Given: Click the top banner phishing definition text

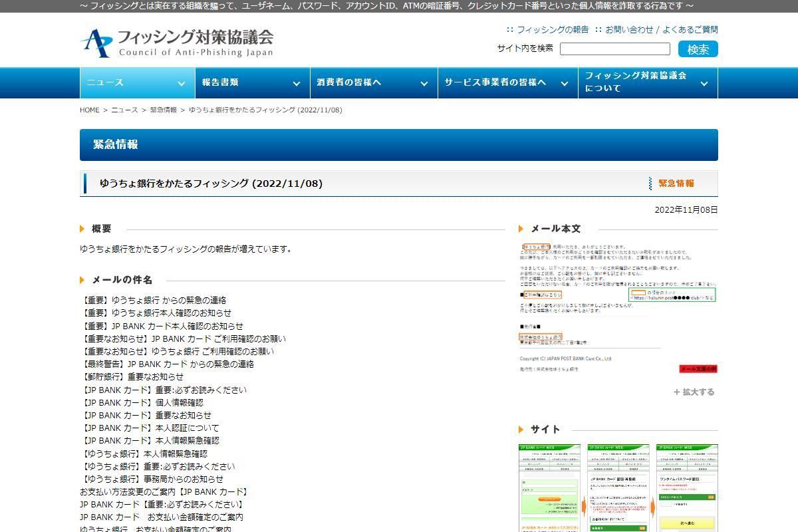Looking at the screenshot, I should click(x=386, y=6).
